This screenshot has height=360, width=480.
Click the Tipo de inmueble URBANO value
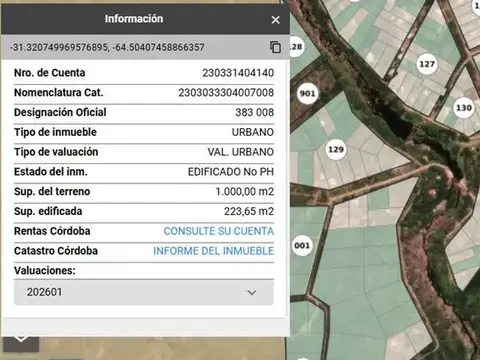(x=253, y=132)
